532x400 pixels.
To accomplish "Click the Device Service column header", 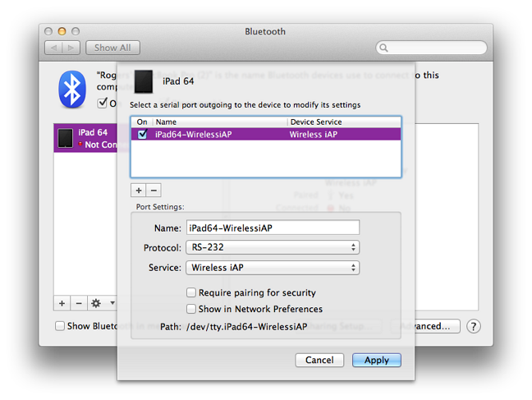I will (x=344, y=122).
